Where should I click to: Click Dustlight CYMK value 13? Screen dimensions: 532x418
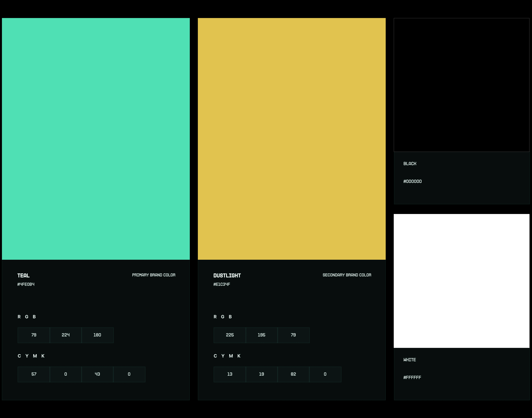(x=230, y=374)
